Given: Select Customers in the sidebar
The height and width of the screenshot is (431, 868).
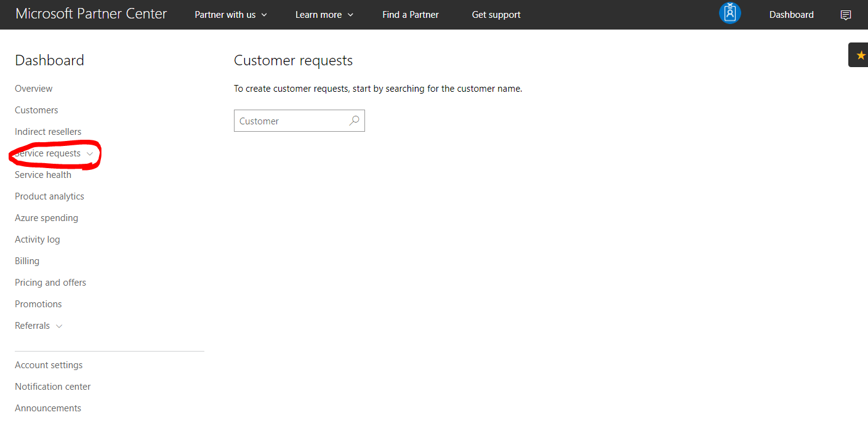Looking at the screenshot, I should [36, 110].
